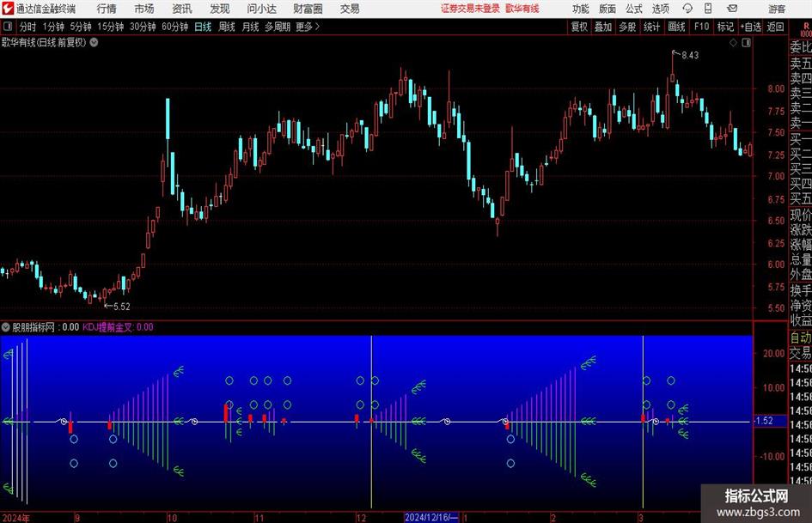Click the 委比 row in quote panel
The width and height of the screenshot is (812, 523).
tap(801, 47)
